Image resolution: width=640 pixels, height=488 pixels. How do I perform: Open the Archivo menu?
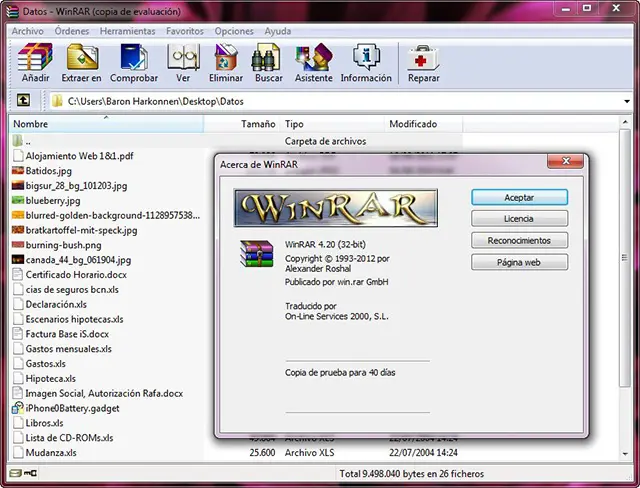(27, 31)
